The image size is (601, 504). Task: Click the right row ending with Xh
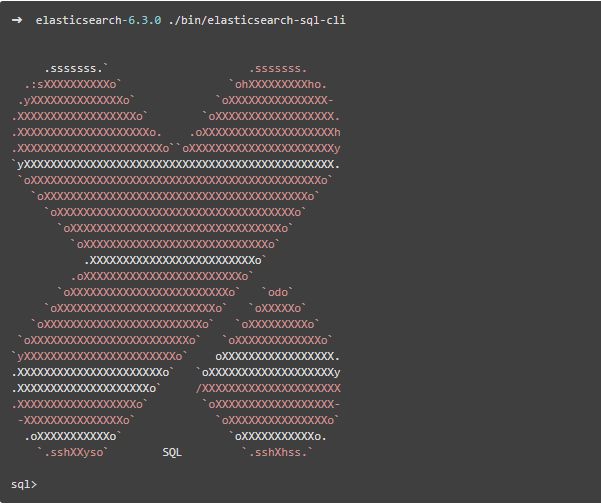click(265, 132)
